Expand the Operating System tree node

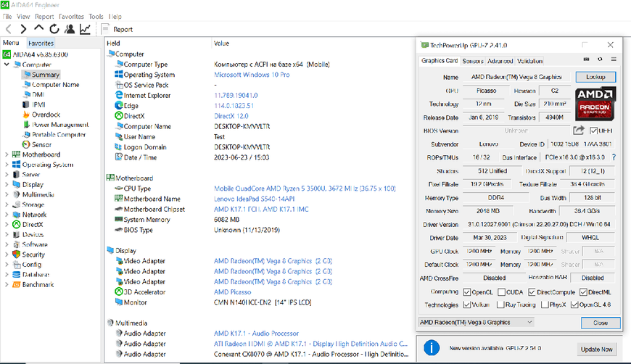7,165
